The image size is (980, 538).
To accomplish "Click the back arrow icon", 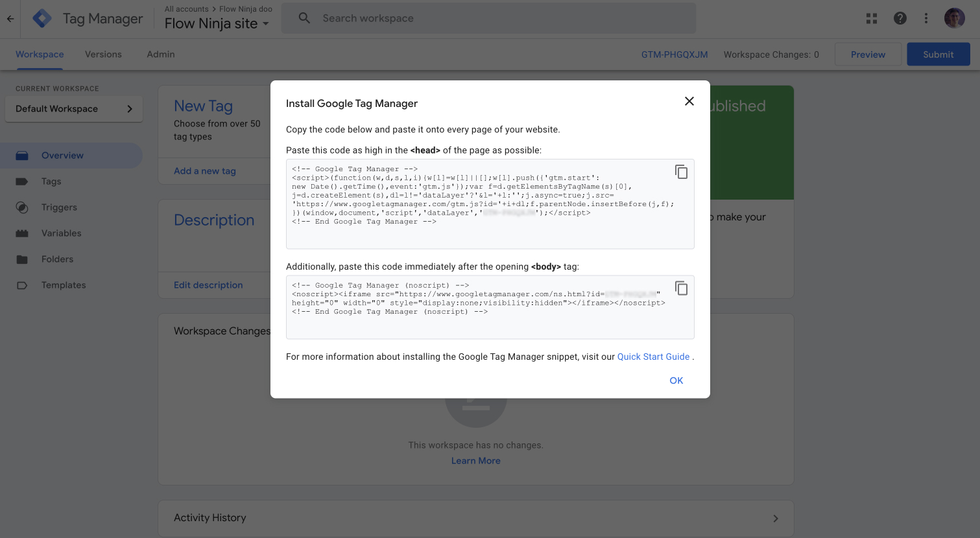I will tap(10, 19).
